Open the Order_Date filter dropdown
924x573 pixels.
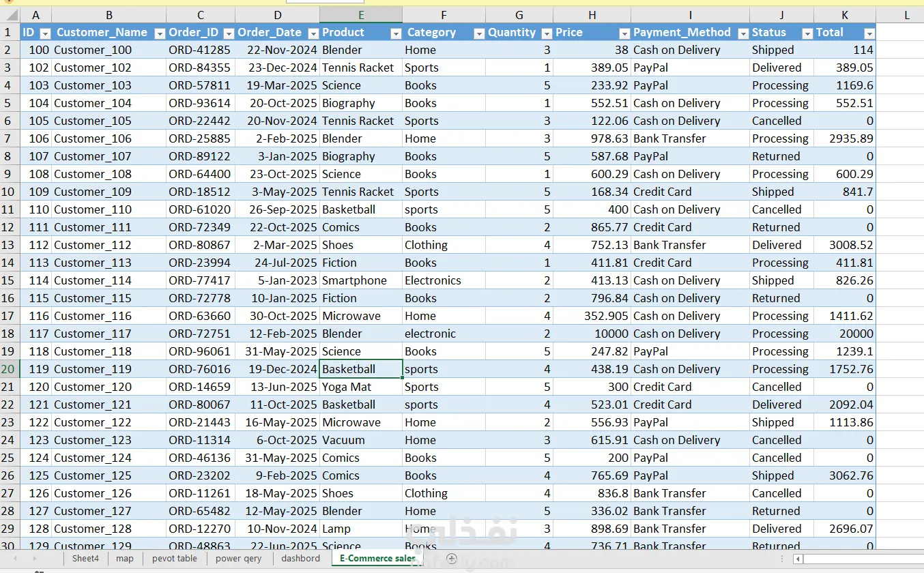pyautogui.click(x=313, y=33)
